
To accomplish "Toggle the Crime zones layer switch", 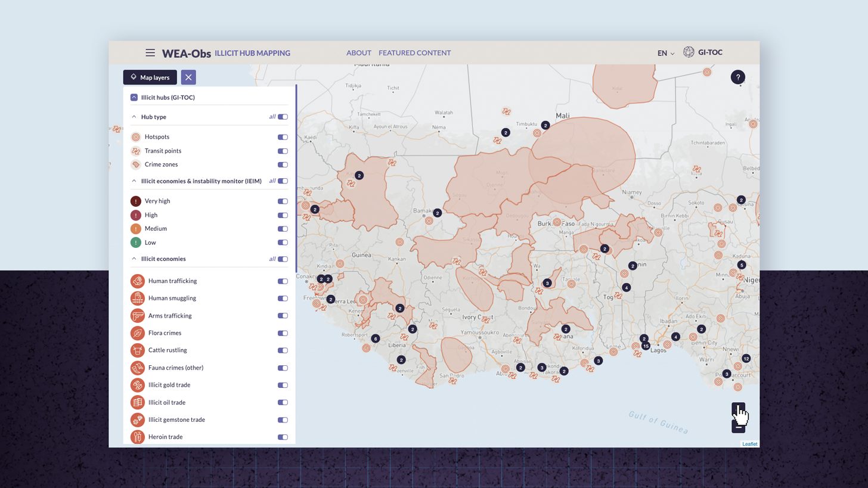I will tap(283, 165).
